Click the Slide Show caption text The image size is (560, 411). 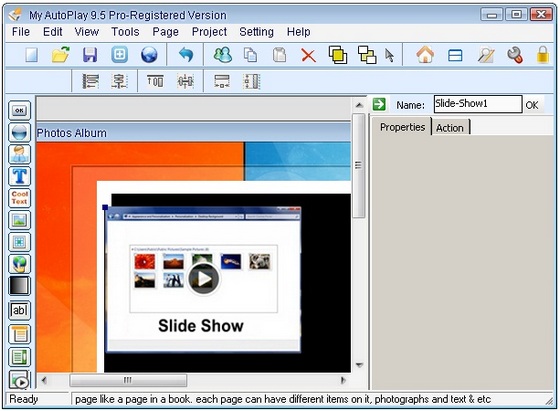(x=201, y=326)
